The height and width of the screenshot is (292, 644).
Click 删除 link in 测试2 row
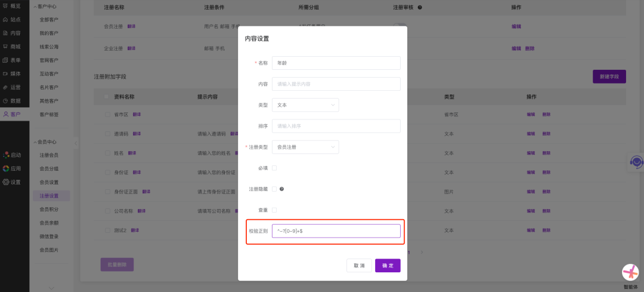point(546,230)
